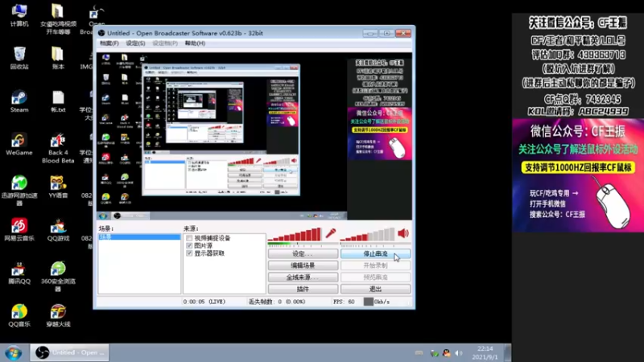Click the OBS stream preview area
The width and height of the screenshot is (644, 362).
click(254, 136)
